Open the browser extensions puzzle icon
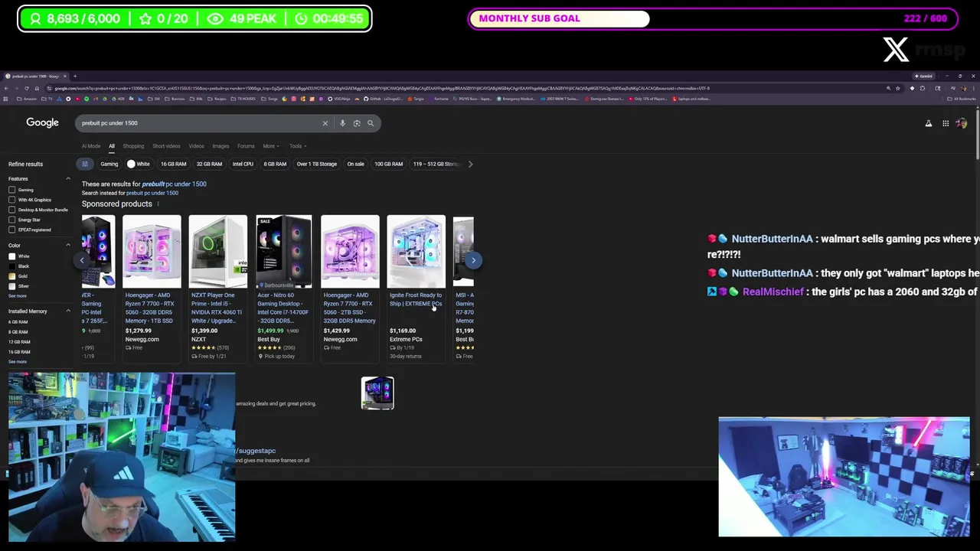The image size is (980, 551). (x=922, y=88)
